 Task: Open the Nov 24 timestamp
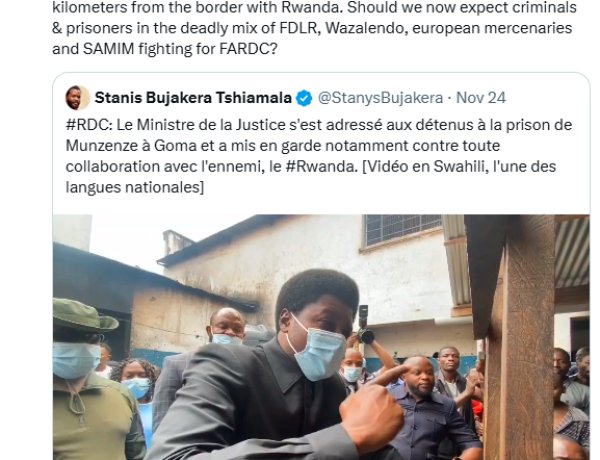click(481, 98)
